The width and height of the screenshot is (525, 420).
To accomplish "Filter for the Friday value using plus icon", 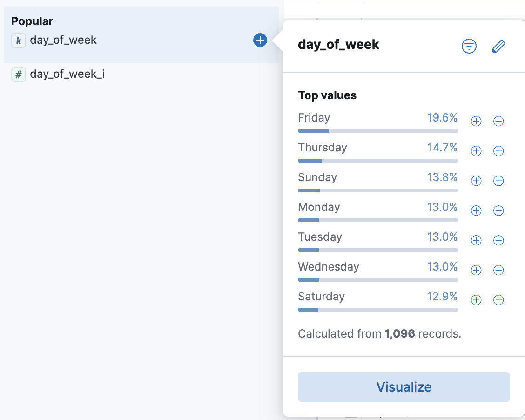I will point(476,121).
